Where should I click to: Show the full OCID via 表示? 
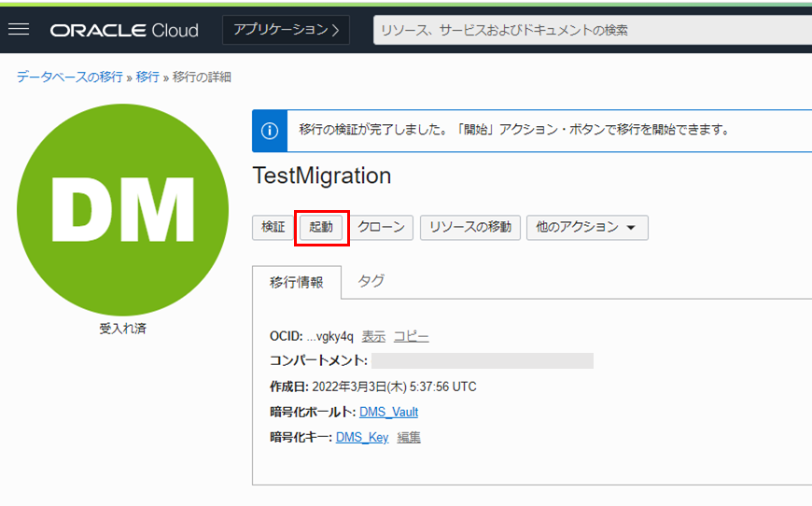point(373,336)
